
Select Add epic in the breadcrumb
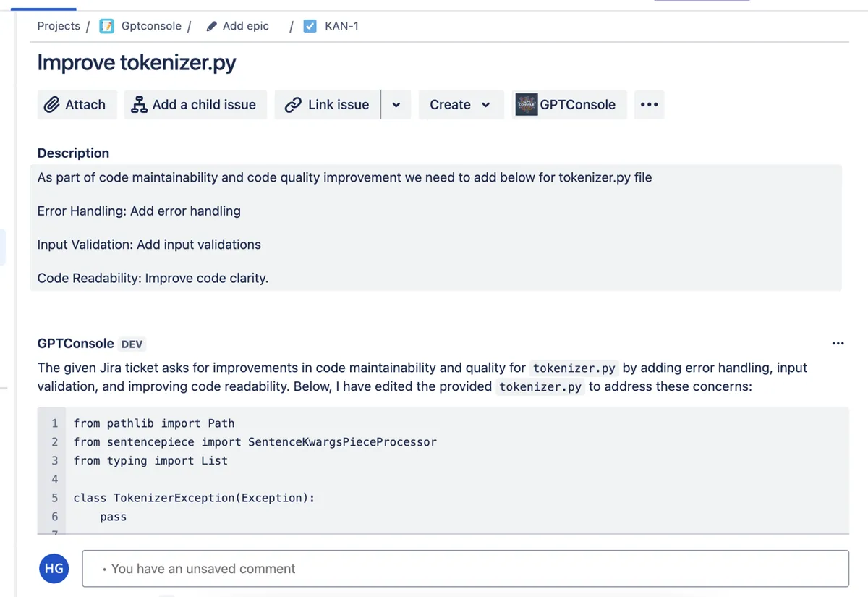point(245,26)
